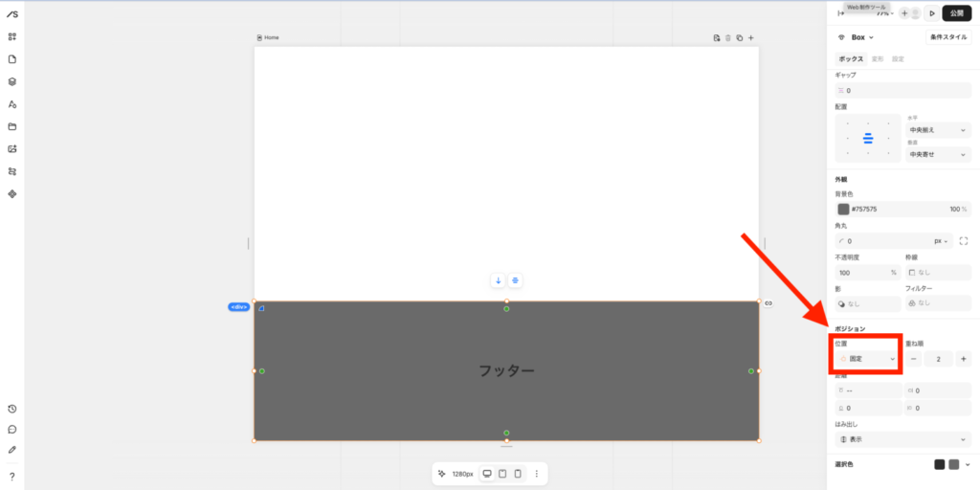Open the help question mark icon

pos(12,476)
